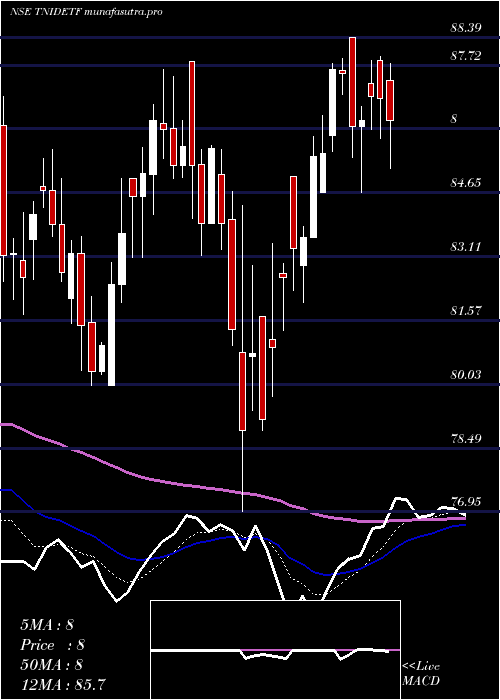Click the 50MA value label

(51, 665)
